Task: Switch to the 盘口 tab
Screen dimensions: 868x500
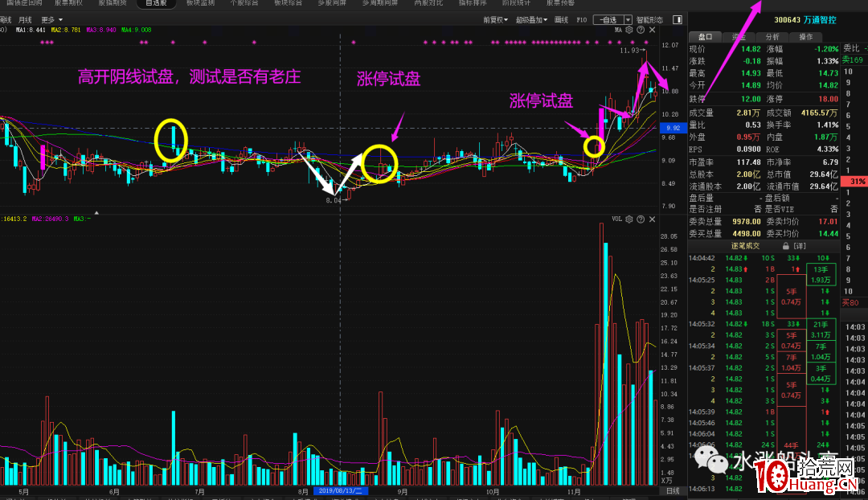Action: pyautogui.click(x=706, y=37)
